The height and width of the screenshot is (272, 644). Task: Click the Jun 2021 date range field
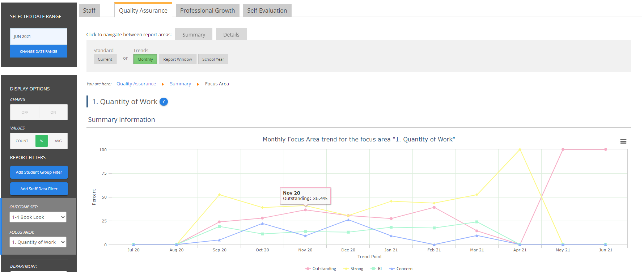point(38,37)
